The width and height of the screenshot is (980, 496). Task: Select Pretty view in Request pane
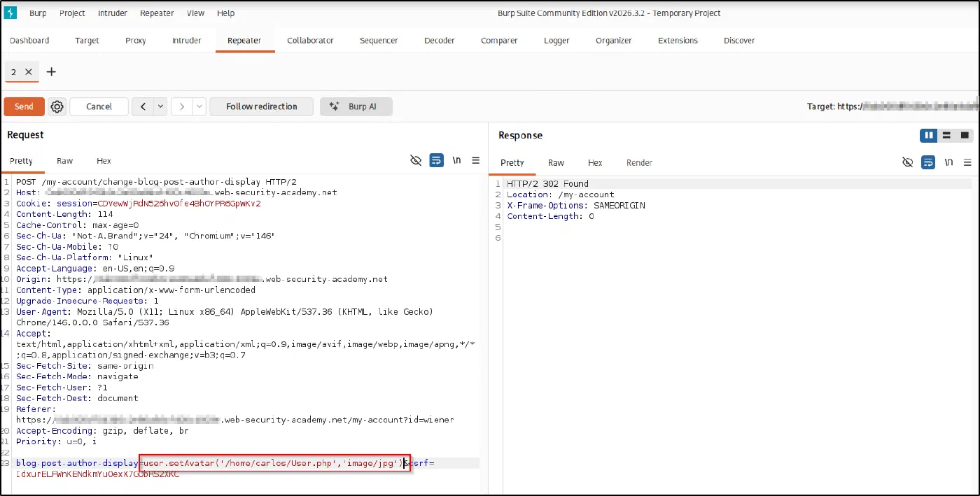(x=21, y=161)
